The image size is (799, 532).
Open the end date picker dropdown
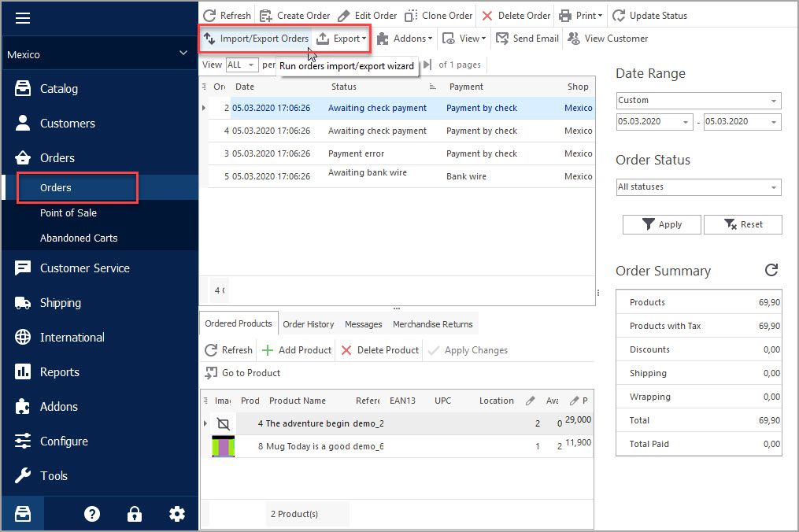(774, 122)
